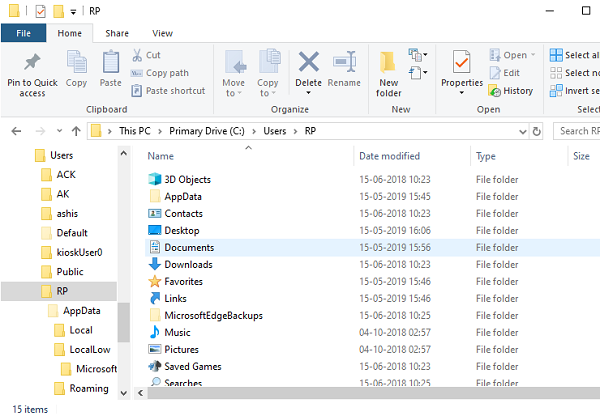
Task: Expand the address bar history dropdown
Action: 523,132
